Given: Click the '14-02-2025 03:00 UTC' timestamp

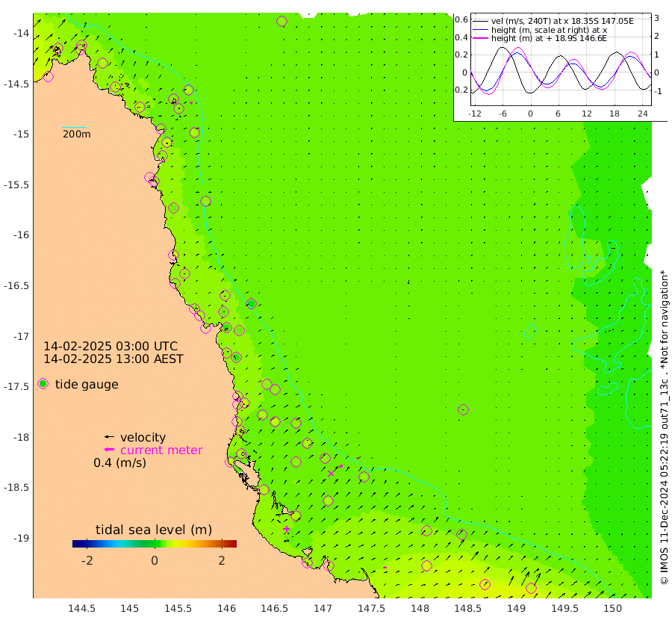Looking at the screenshot, I should (111, 346).
